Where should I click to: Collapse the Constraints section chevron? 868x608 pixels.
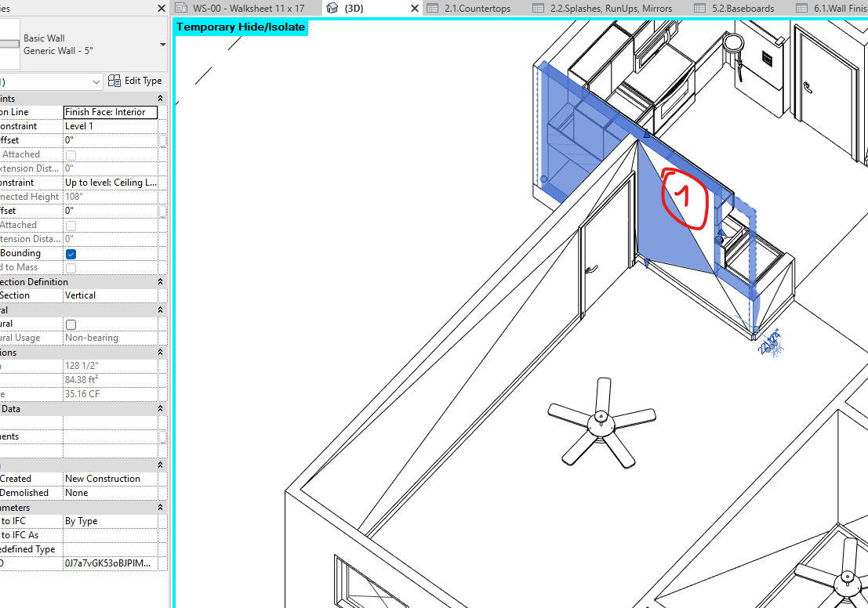pos(161,97)
